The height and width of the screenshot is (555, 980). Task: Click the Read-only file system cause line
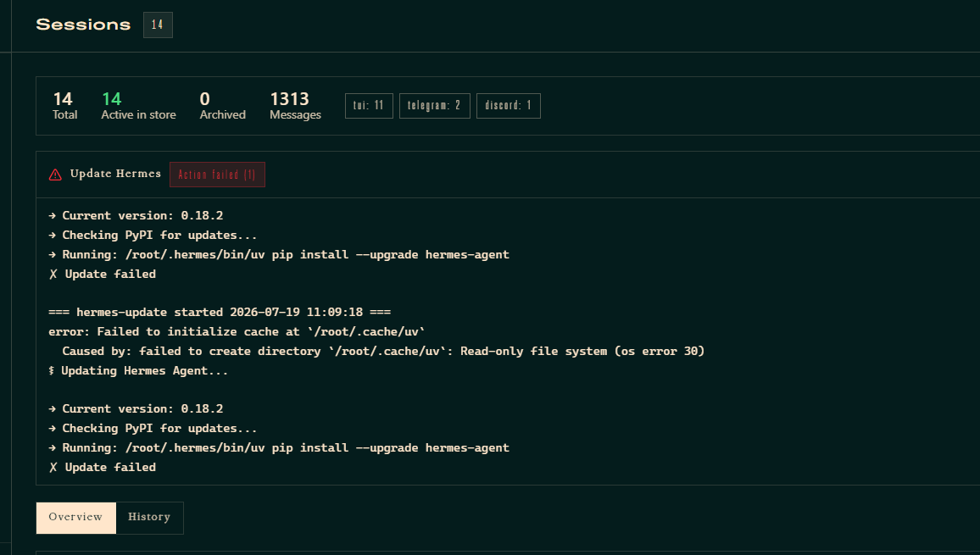click(383, 351)
